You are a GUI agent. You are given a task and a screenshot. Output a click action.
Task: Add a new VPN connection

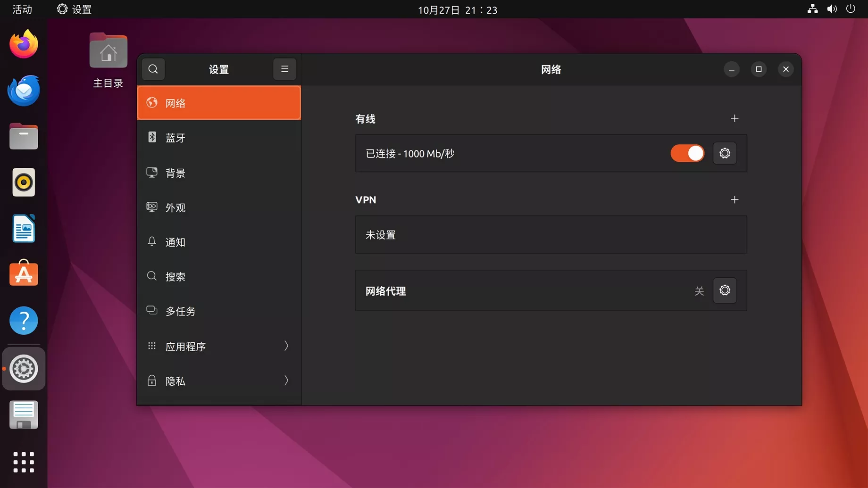click(x=734, y=200)
